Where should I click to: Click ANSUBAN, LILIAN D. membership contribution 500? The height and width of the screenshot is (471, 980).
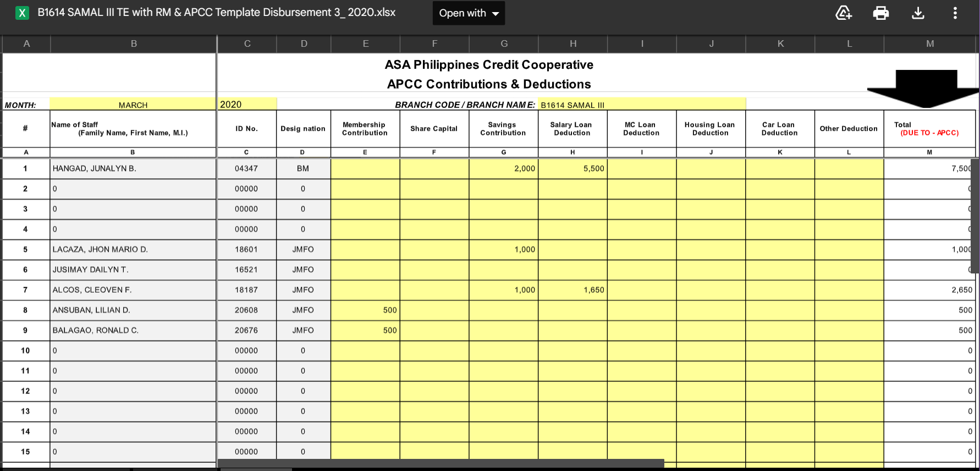(365, 310)
